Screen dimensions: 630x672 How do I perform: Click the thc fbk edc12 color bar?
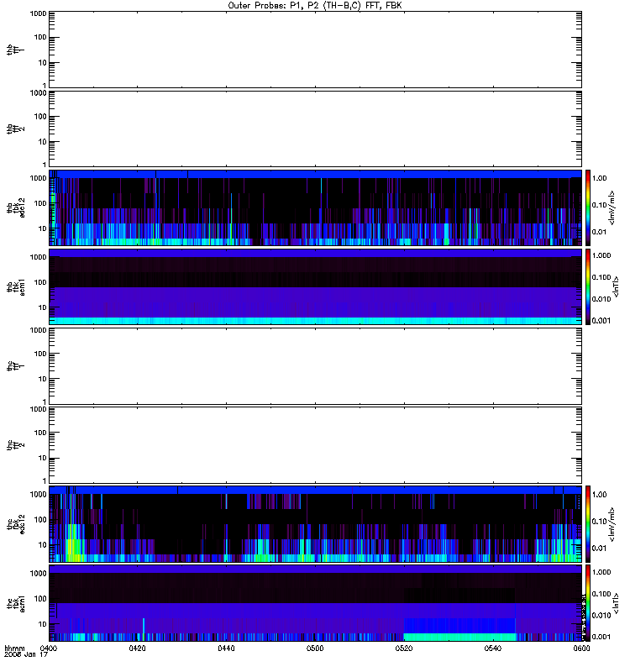tap(588, 524)
